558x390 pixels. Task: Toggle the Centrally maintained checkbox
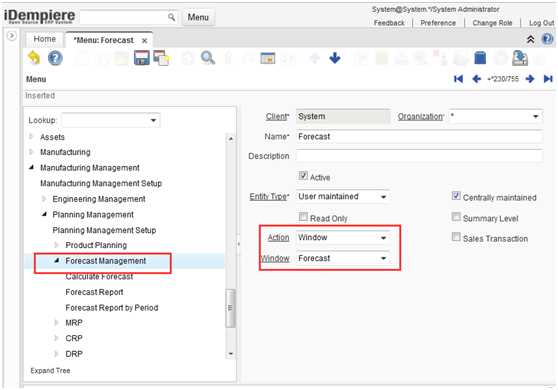point(456,196)
